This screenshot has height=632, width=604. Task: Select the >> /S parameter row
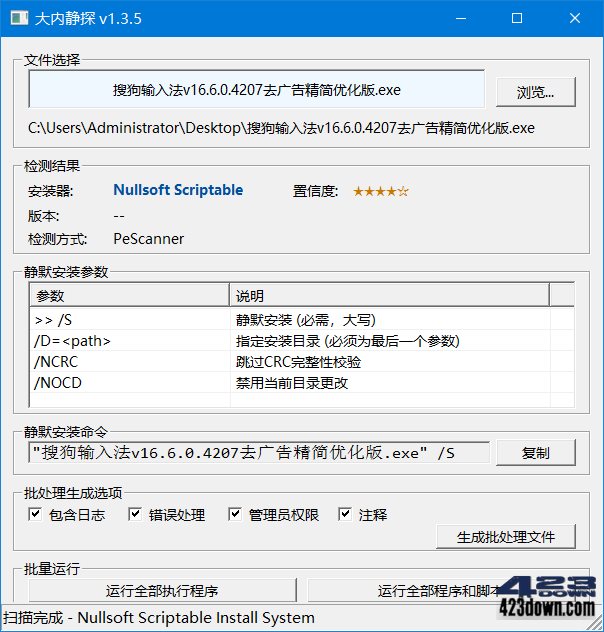(302, 320)
